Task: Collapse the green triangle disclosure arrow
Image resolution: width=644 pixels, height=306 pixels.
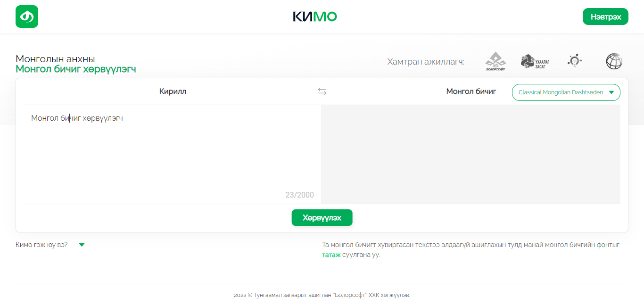Action: click(x=82, y=245)
